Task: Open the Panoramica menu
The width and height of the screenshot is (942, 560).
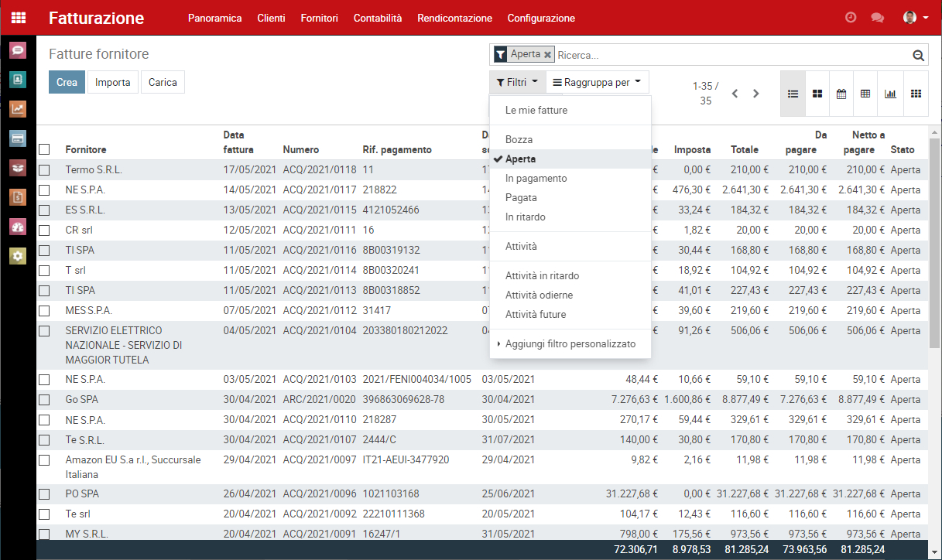Action: tap(215, 18)
